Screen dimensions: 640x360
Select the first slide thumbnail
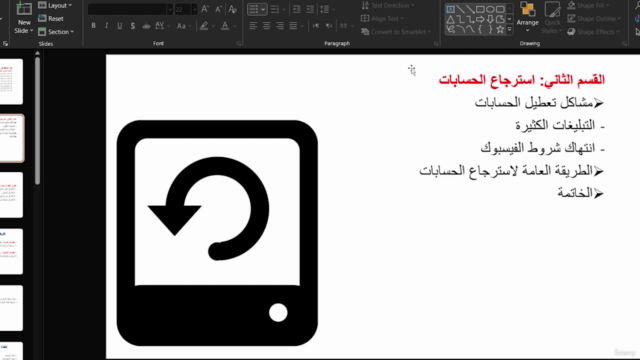tap(11, 81)
